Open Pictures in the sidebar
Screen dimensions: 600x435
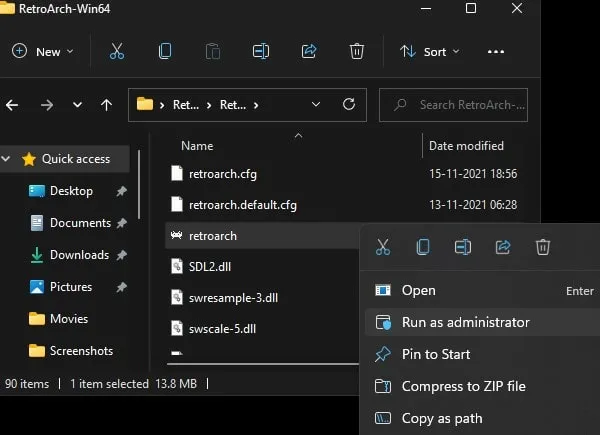coord(71,287)
